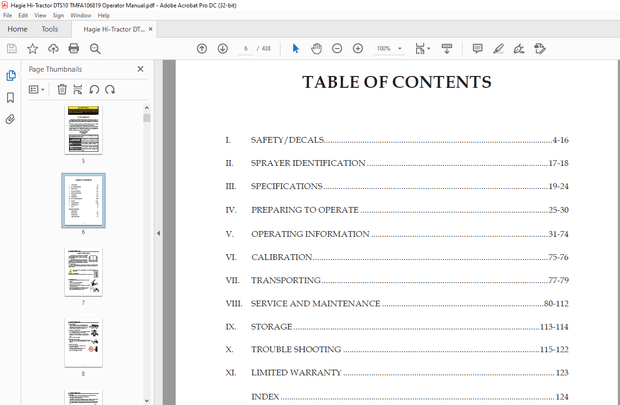Click thumbnails scrollbar up arrow

tap(147, 108)
